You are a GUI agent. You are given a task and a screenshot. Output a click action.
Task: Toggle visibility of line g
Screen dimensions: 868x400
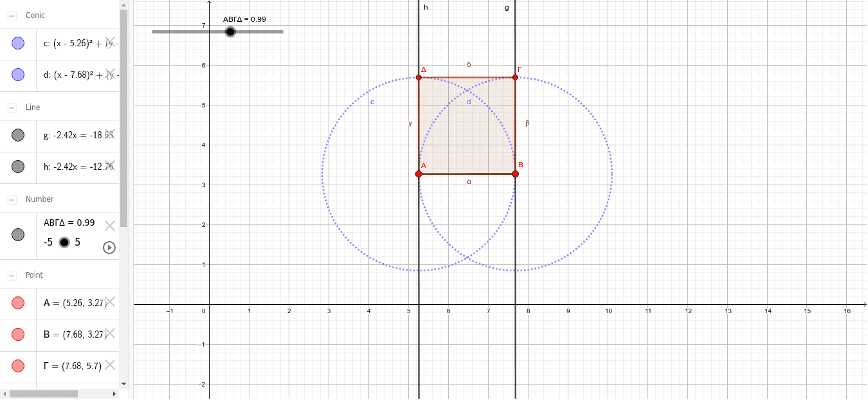tap(18, 135)
